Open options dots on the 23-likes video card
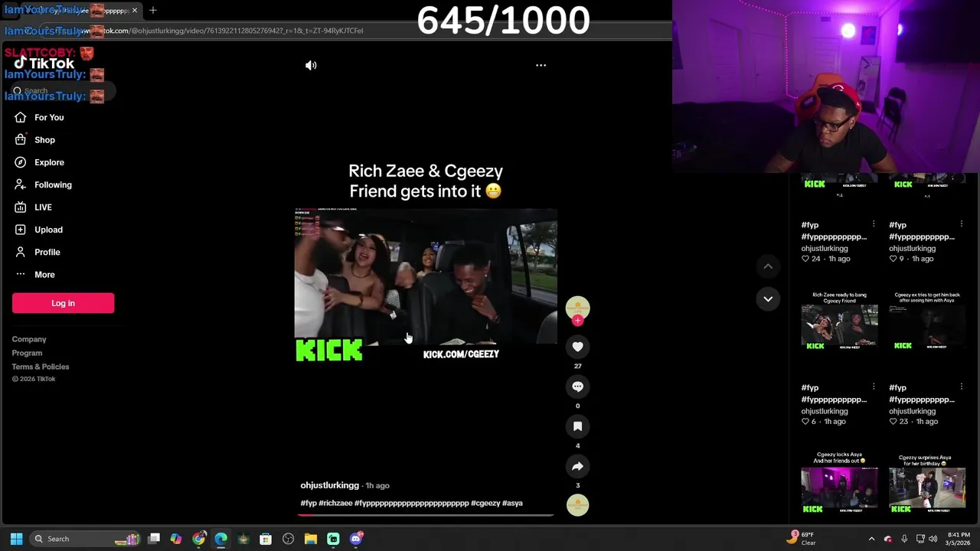The image size is (980, 551). [x=961, y=387]
